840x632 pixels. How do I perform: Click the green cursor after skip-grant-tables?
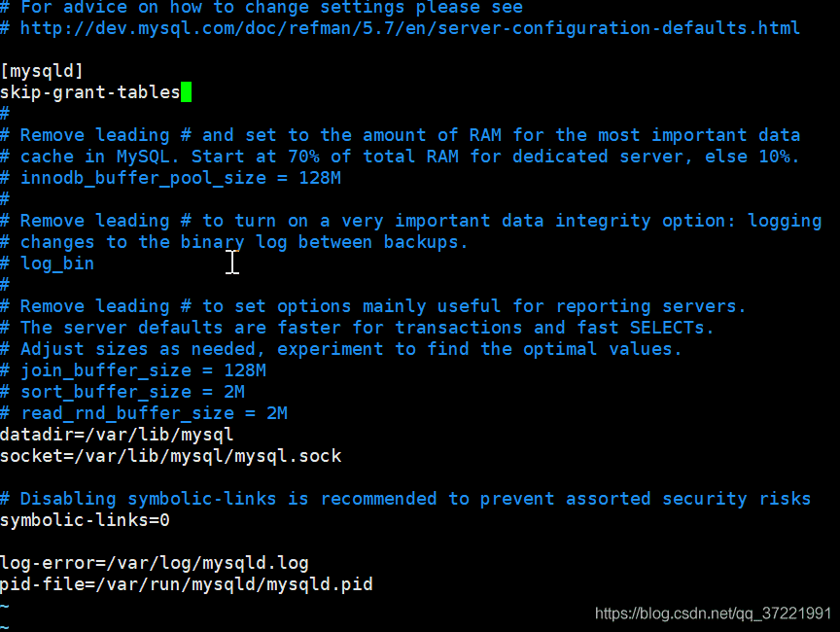click(186, 92)
